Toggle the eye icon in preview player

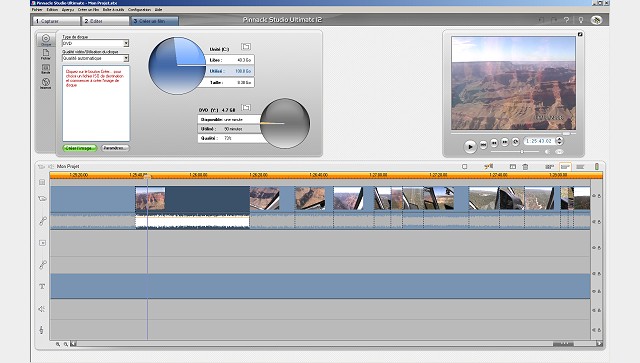pyautogui.click(x=559, y=152)
